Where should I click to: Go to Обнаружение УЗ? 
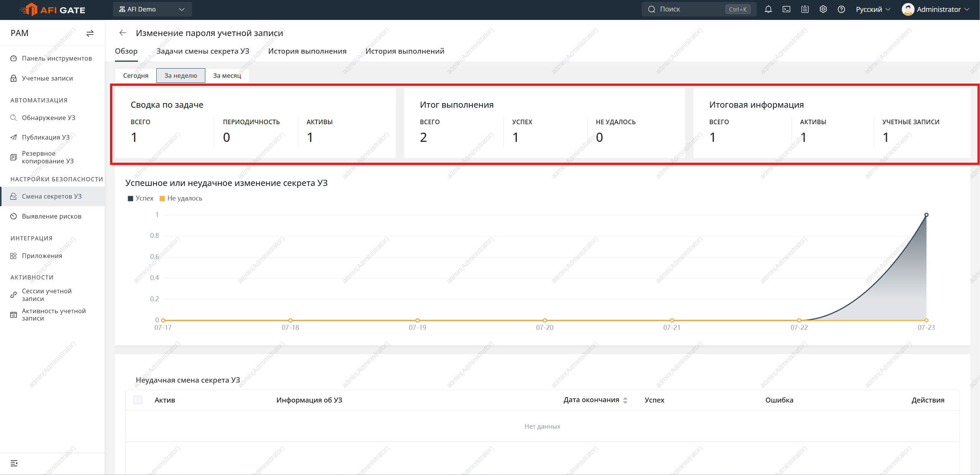52,118
